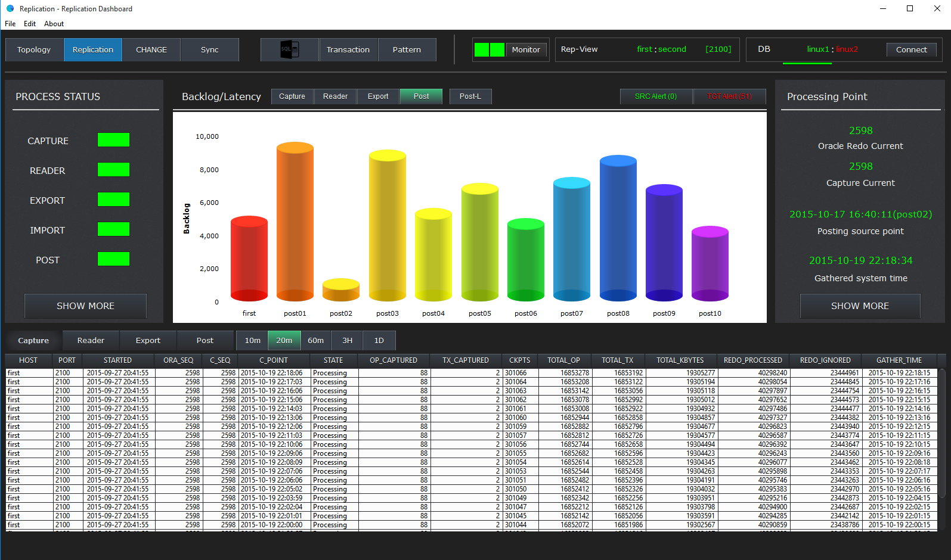Click the green Monitor status indicator
The height and width of the screenshot is (560, 951).
[x=489, y=50]
